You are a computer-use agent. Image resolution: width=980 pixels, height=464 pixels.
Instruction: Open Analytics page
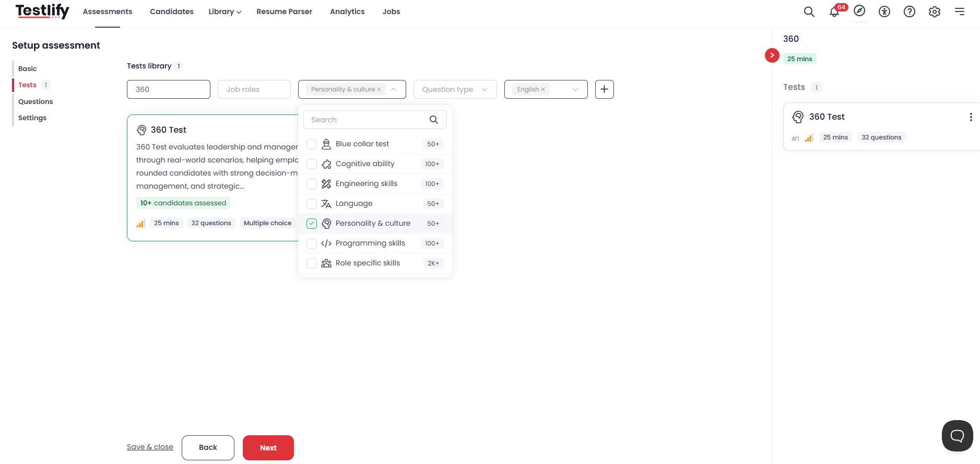coord(347,11)
